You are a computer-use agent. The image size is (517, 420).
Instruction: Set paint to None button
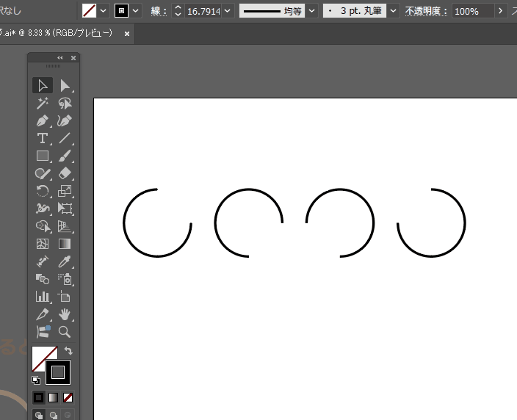click(x=68, y=397)
